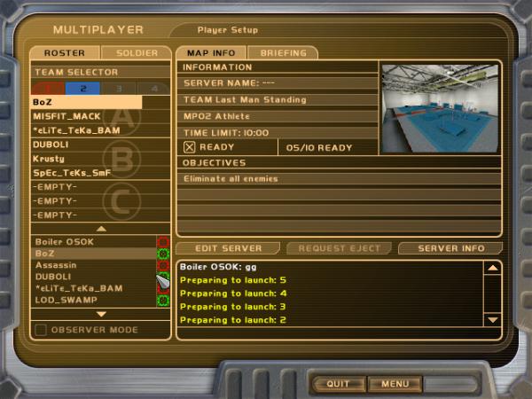Select DUBOLI in the lower player list
The width and height of the screenshot is (532, 399).
click(94, 277)
